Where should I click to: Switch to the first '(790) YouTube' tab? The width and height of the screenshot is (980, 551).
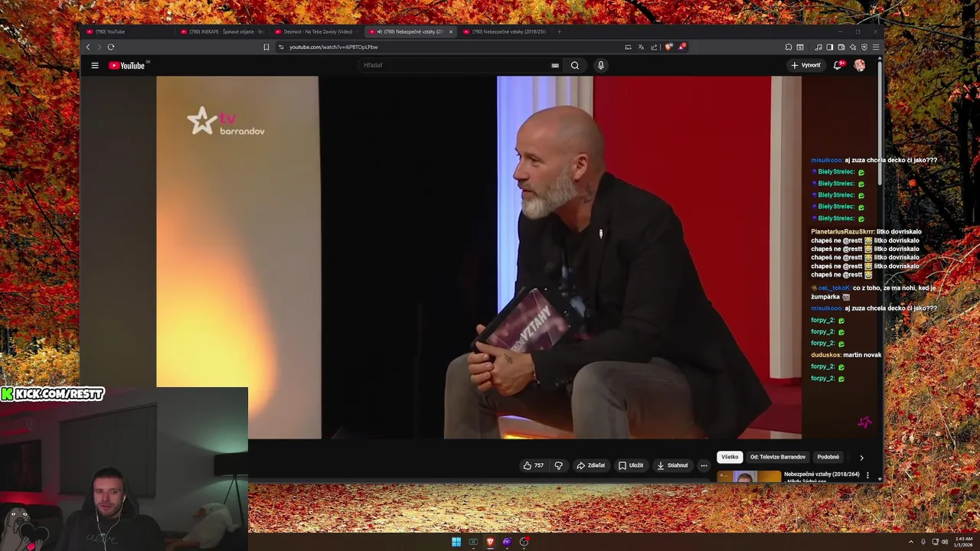point(127,31)
